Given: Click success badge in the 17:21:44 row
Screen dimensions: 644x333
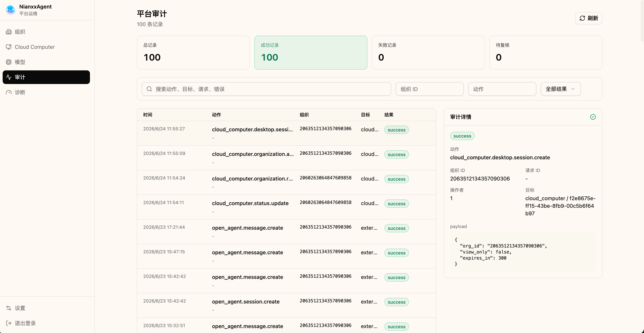Looking at the screenshot, I should coord(396,228).
